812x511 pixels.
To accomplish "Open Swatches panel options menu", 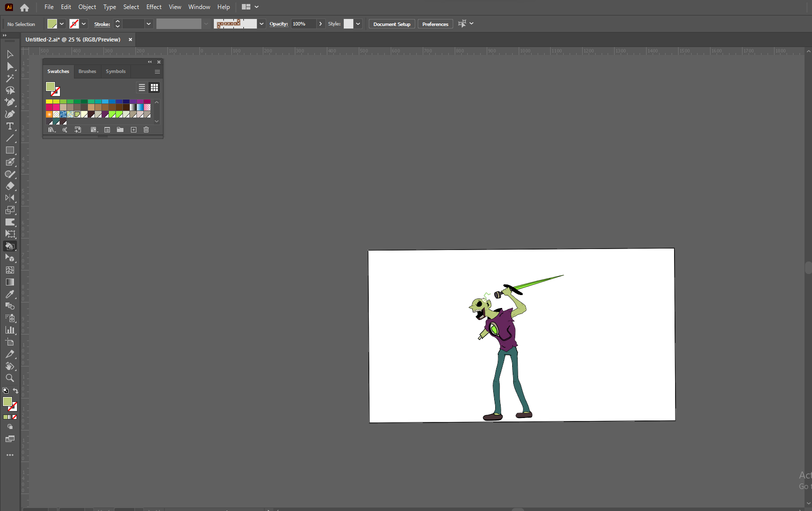I will click(157, 71).
